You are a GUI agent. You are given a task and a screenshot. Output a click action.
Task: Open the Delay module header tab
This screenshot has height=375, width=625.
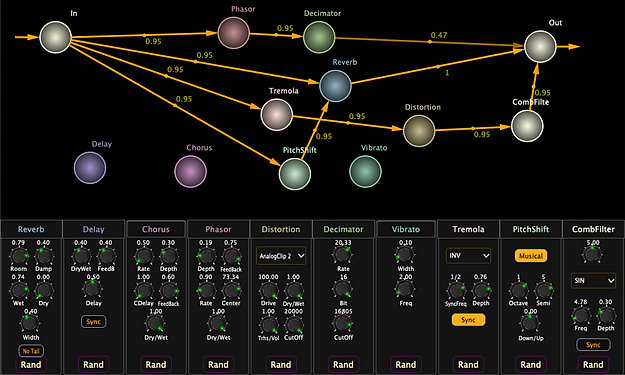(94, 229)
